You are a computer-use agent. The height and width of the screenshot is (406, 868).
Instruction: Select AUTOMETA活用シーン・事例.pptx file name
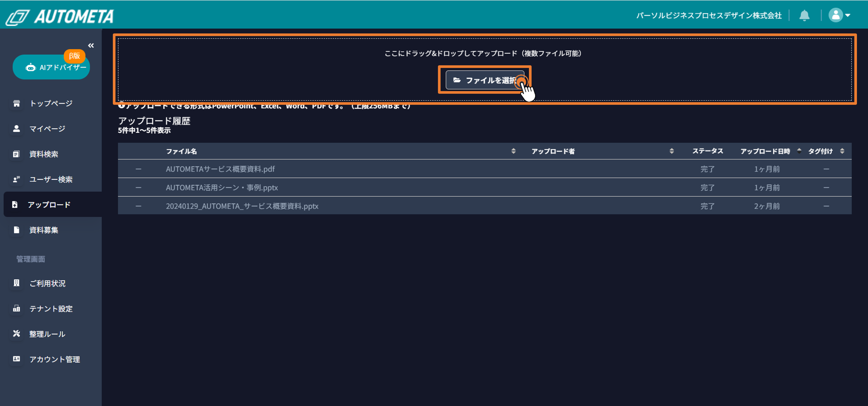[x=222, y=187]
